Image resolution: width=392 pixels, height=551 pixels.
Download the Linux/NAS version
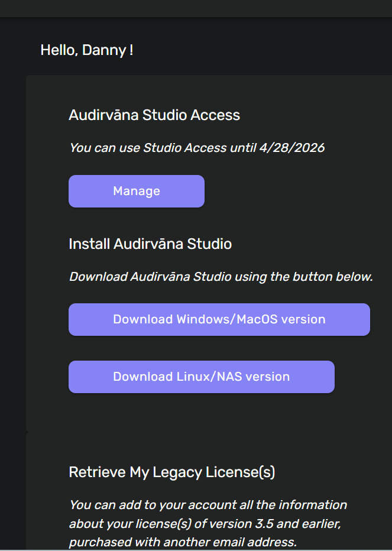click(x=202, y=377)
